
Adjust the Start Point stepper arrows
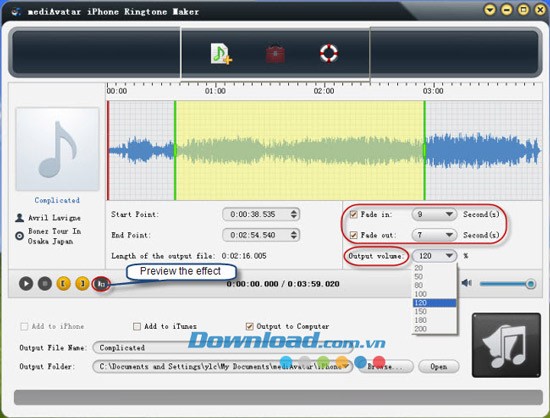[x=294, y=214]
